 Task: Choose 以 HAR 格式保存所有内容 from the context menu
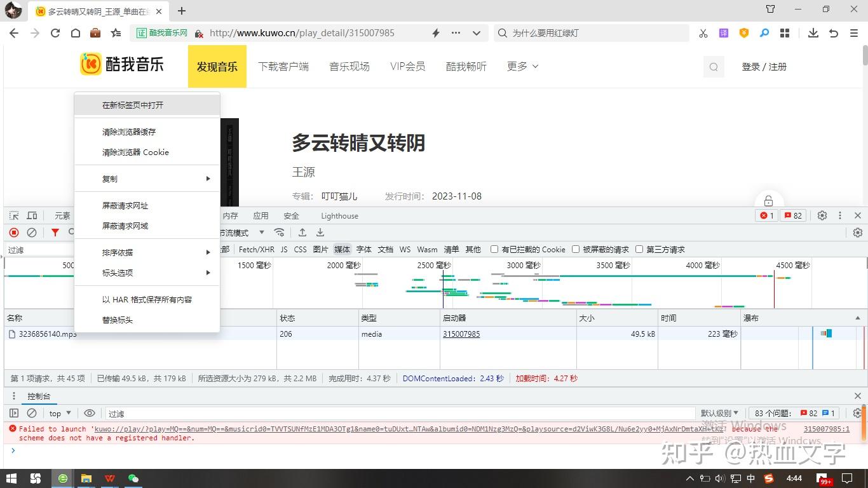point(147,299)
